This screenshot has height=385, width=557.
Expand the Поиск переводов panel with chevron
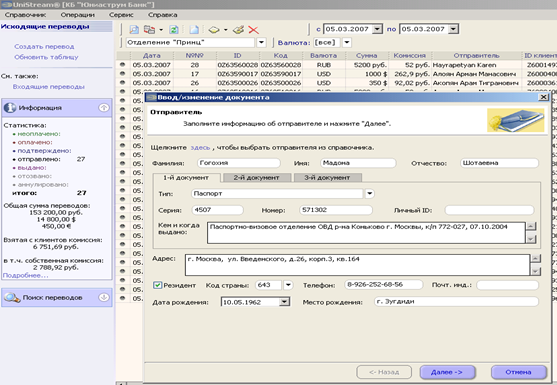pos(104,297)
